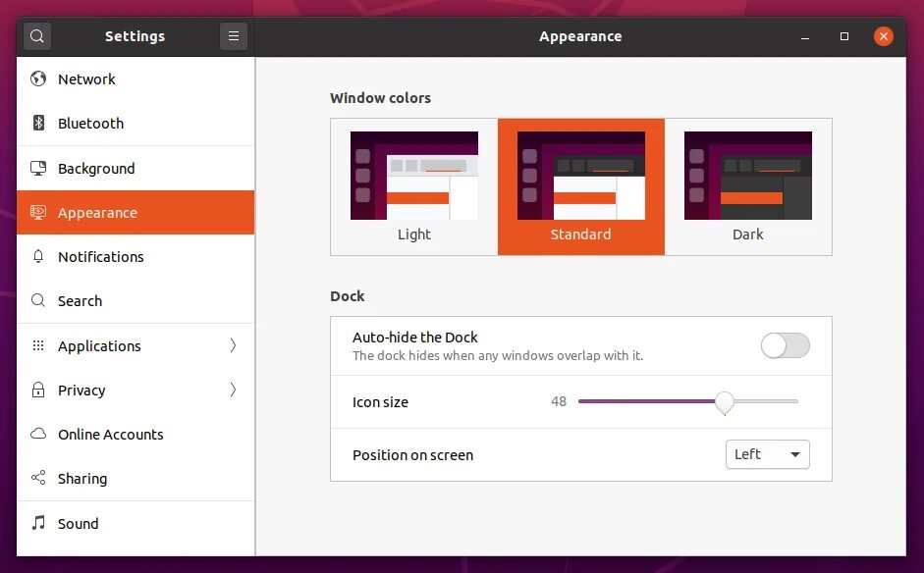Expand the Applications submenu chevron
924x573 pixels.
pos(234,345)
